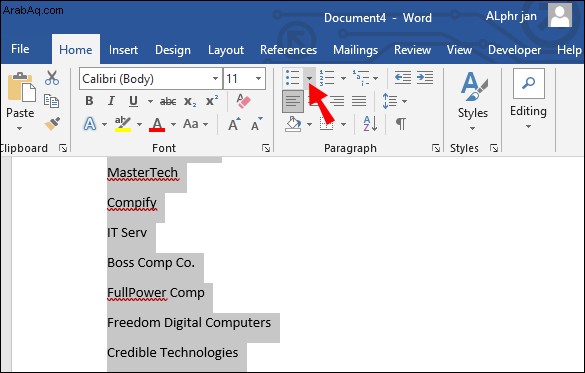Click the Increase Indent icon
This screenshot has height=373, width=585.
(x=425, y=78)
